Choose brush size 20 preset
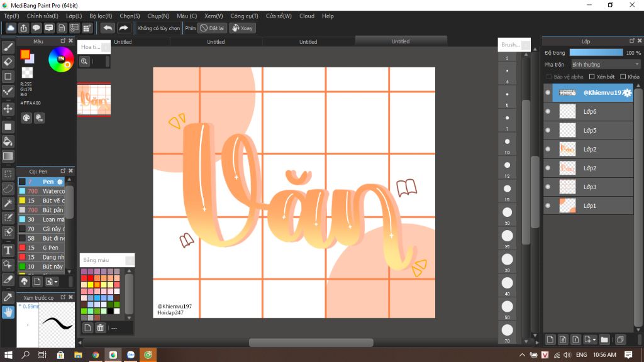The width and height of the screenshot is (644, 362). pyautogui.click(x=508, y=212)
